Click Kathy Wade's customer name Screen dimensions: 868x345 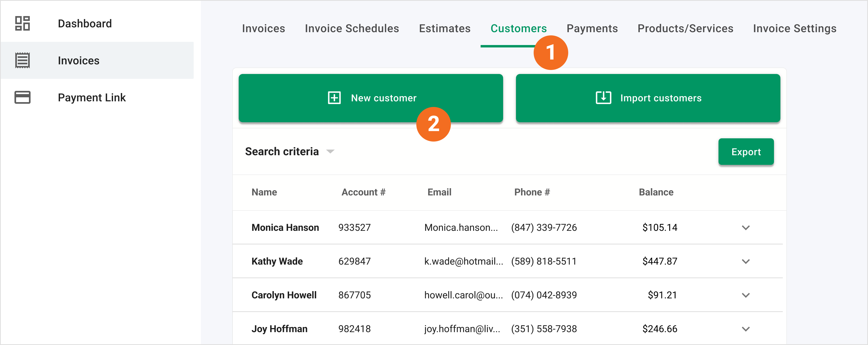(x=277, y=261)
